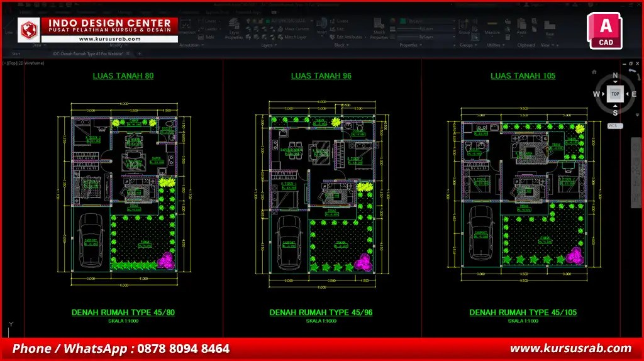Click the East compass letter on ViewCube

pyautogui.click(x=634, y=94)
